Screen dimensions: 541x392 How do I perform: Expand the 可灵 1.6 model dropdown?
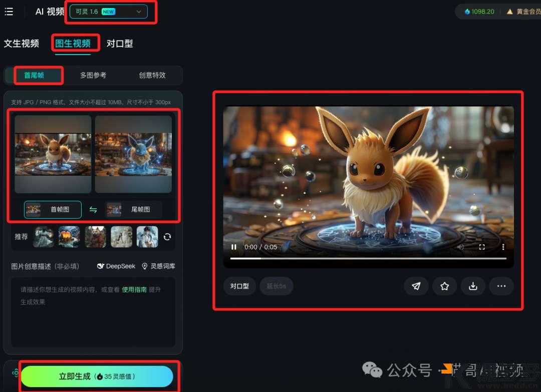click(108, 12)
